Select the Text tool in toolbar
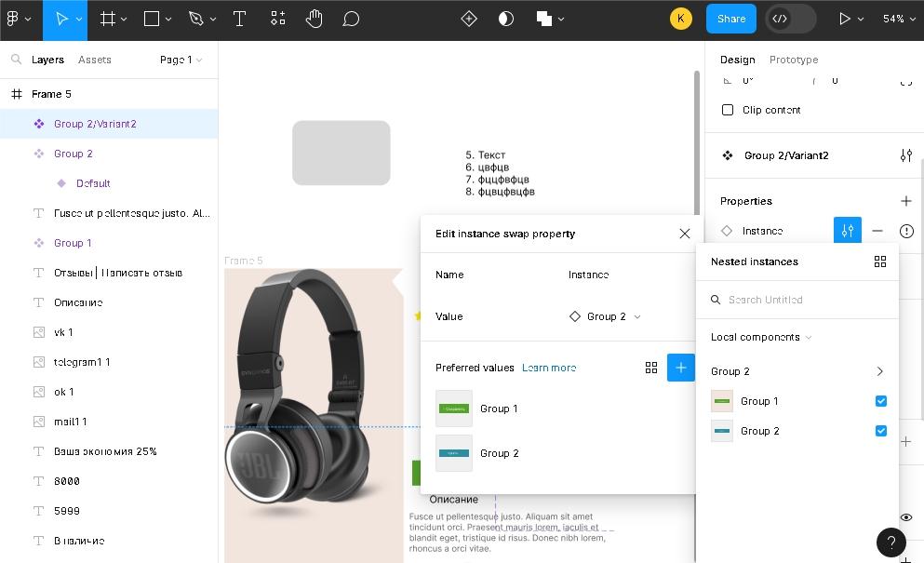The width and height of the screenshot is (924, 563). [239, 19]
